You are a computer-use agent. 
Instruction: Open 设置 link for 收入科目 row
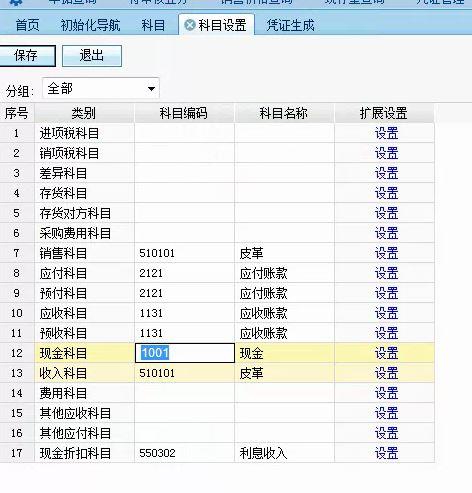coord(386,373)
